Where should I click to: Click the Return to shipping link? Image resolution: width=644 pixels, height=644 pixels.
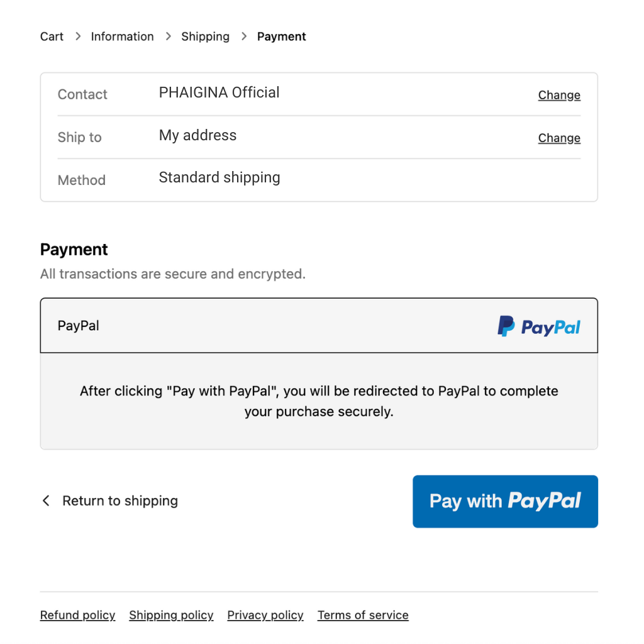120,501
